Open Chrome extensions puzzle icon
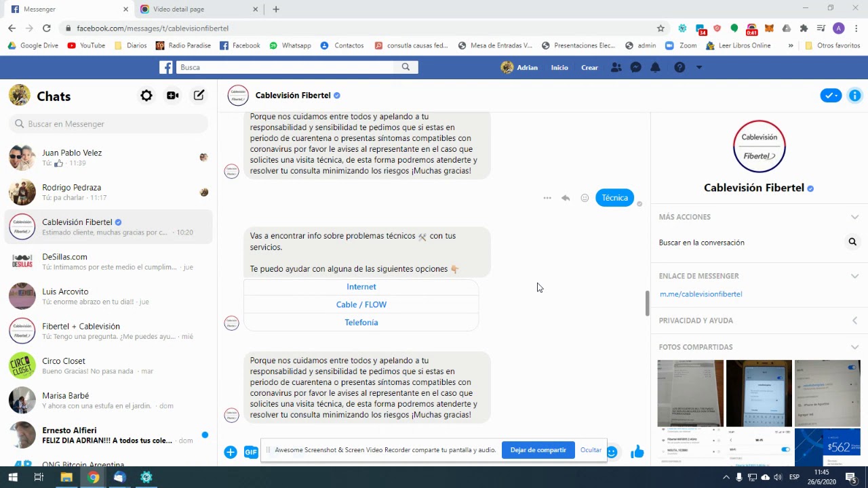 804,28
